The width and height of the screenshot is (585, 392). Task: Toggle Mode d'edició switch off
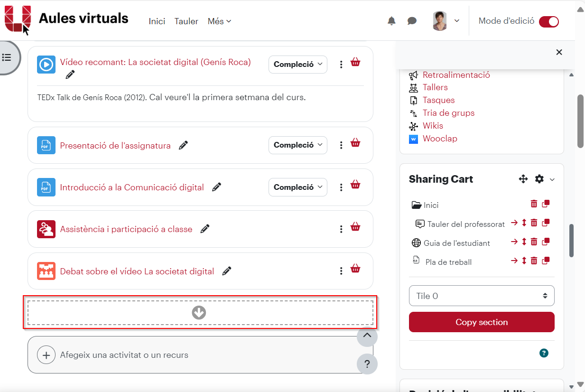549,21
